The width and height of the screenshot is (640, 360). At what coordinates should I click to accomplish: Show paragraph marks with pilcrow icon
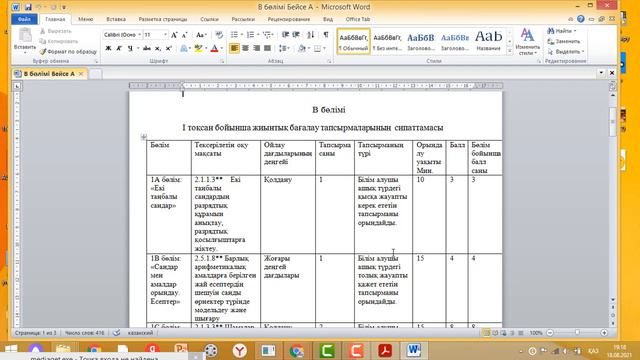point(326,35)
